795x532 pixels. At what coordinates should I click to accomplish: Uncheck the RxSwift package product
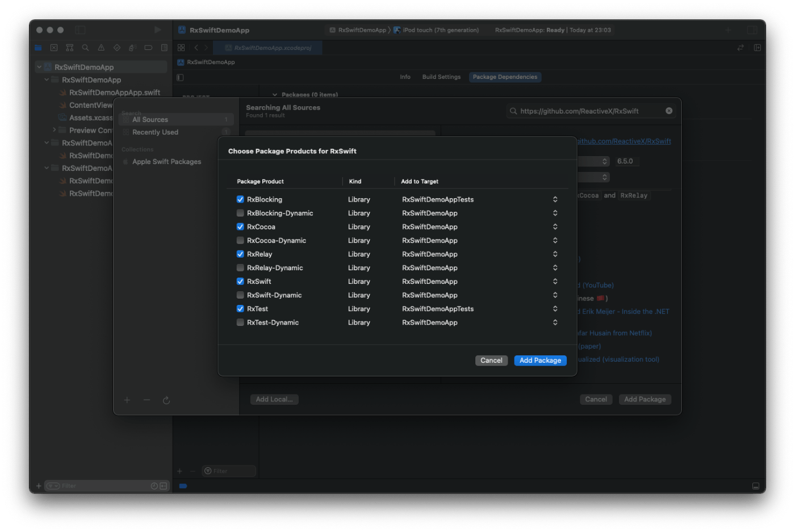coord(240,282)
